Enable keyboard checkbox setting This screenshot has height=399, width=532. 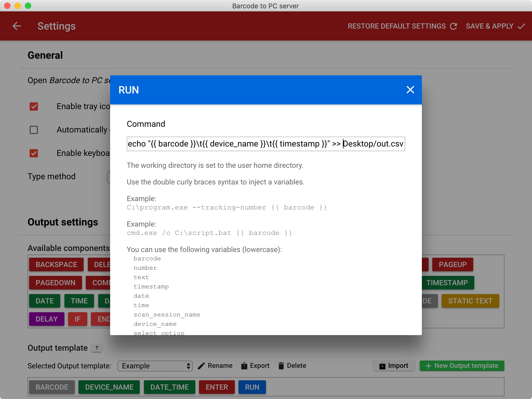pos(34,153)
